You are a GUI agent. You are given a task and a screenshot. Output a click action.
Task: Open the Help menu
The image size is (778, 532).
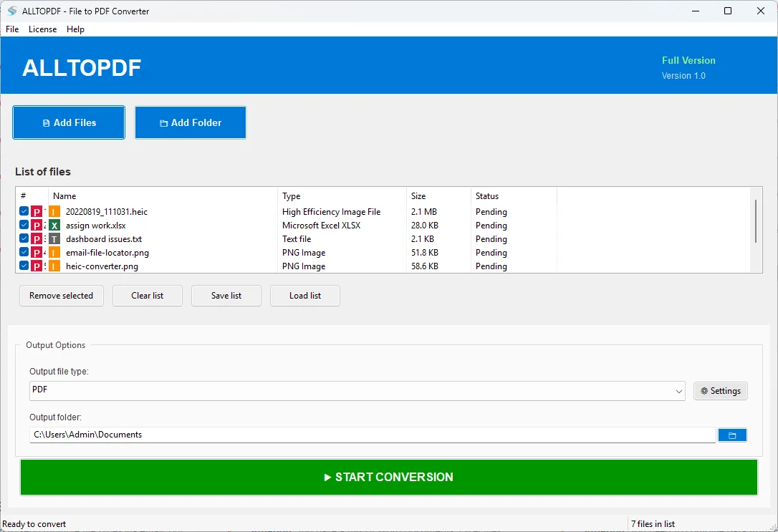pyautogui.click(x=75, y=29)
